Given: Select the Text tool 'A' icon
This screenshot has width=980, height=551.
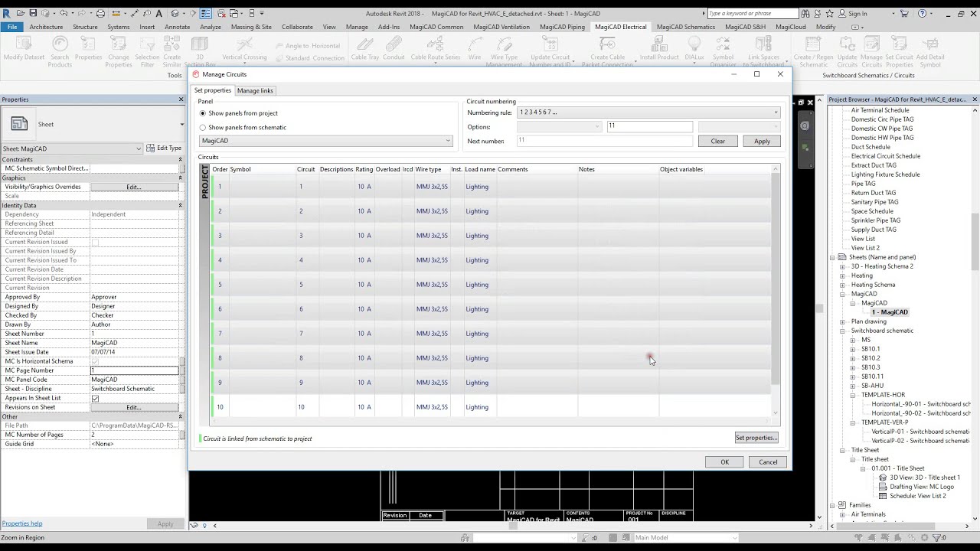Looking at the screenshot, I should (159, 13).
